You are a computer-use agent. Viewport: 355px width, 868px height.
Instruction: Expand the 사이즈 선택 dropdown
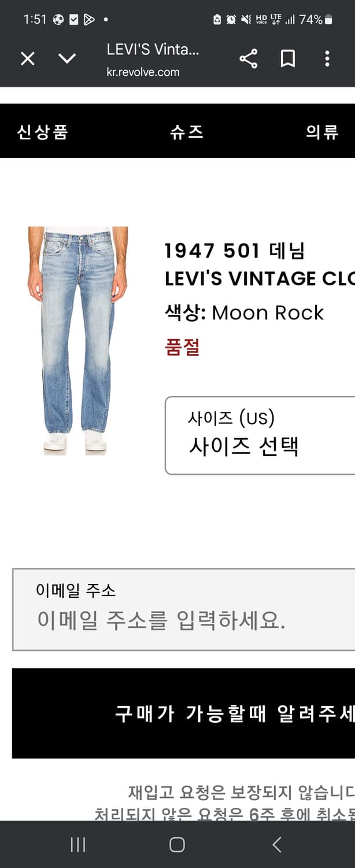pos(260,435)
